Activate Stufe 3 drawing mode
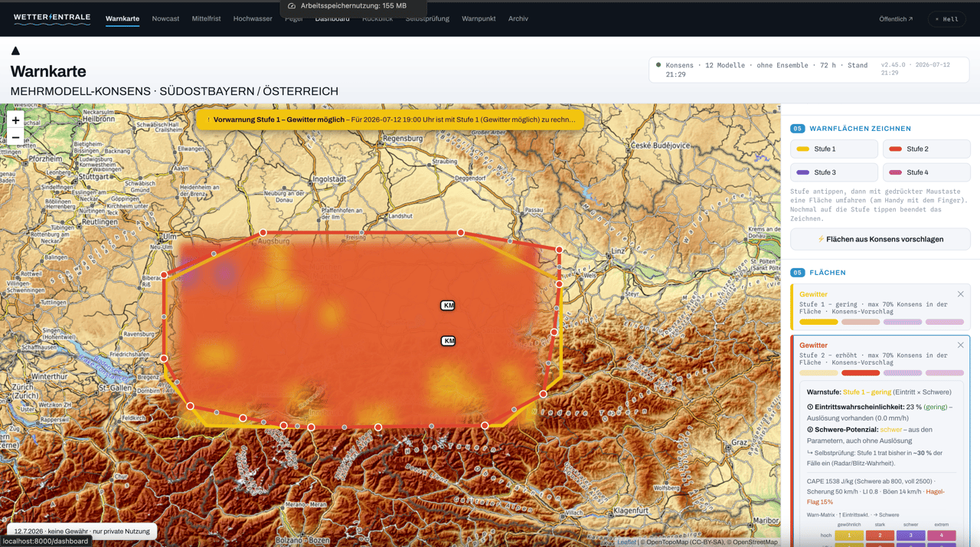The width and height of the screenshot is (980, 547). [834, 172]
